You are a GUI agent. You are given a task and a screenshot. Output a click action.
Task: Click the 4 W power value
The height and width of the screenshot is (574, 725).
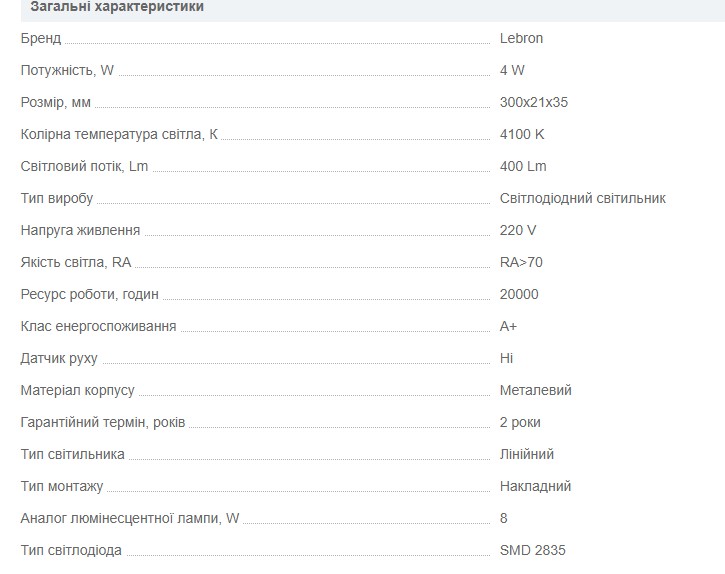pyautogui.click(x=512, y=70)
